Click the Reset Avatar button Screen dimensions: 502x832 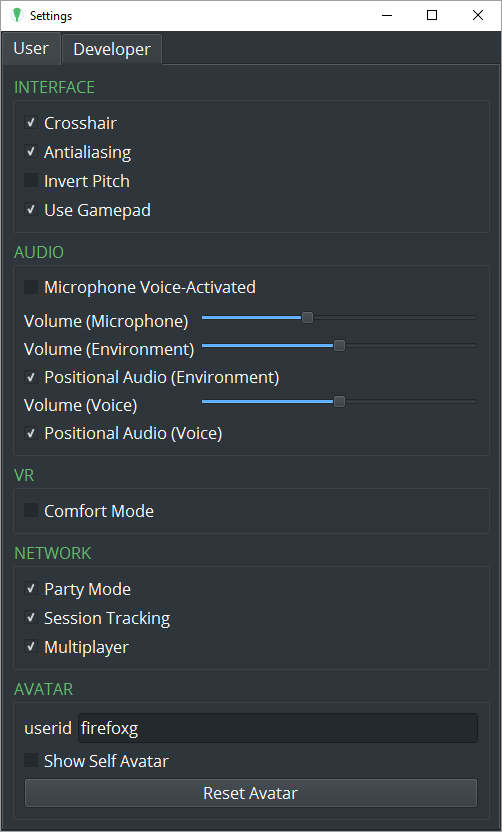point(250,793)
